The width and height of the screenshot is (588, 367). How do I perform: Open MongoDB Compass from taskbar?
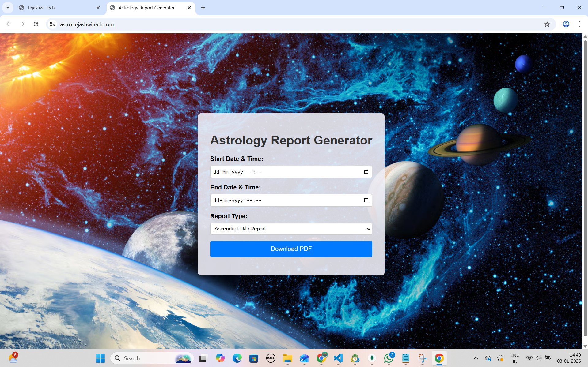tap(372, 358)
